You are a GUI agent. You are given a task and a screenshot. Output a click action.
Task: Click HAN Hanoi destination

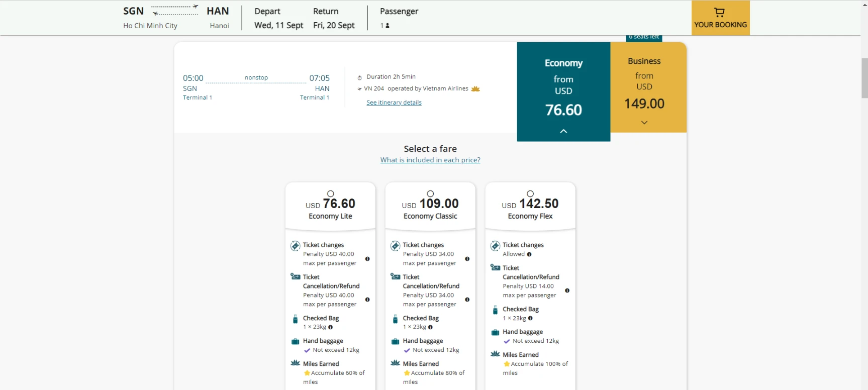click(x=218, y=18)
